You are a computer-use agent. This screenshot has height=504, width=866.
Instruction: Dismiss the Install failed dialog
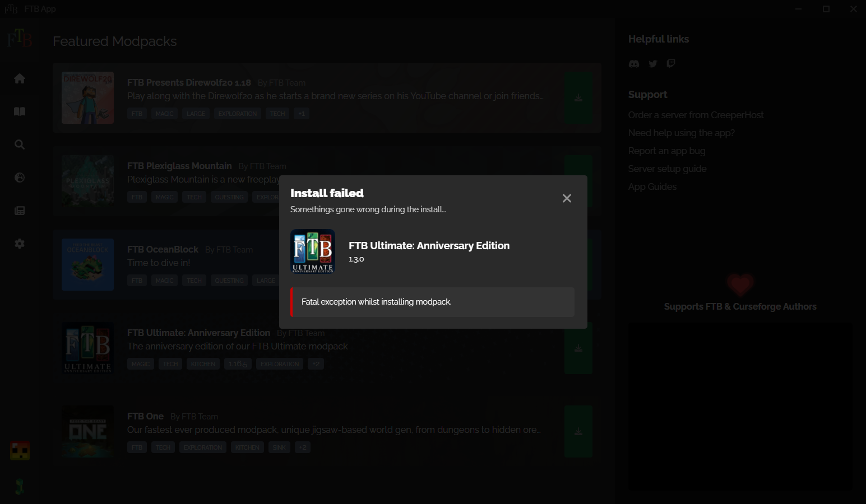567,198
